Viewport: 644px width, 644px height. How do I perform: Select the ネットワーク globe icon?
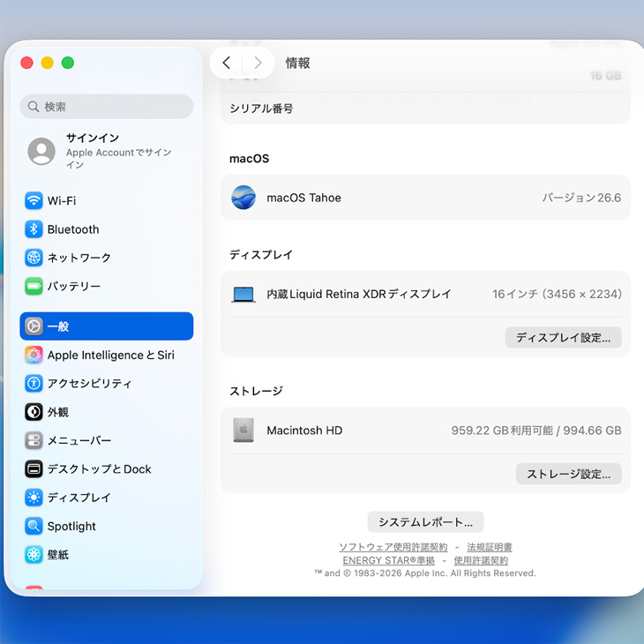[34, 258]
